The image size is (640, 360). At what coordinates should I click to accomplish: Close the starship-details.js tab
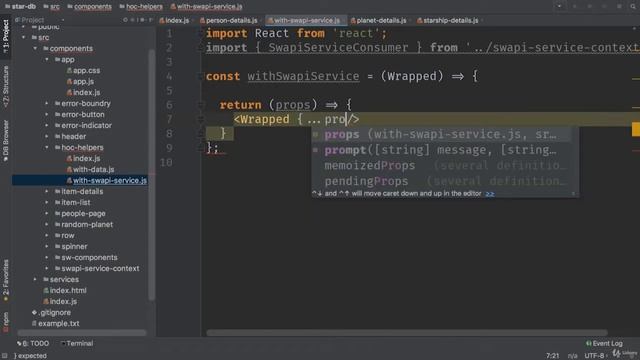pos(482,20)
